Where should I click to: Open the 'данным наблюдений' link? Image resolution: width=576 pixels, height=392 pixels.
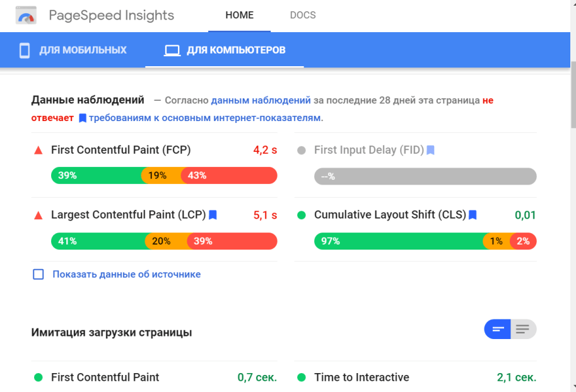tap(261, 100)
